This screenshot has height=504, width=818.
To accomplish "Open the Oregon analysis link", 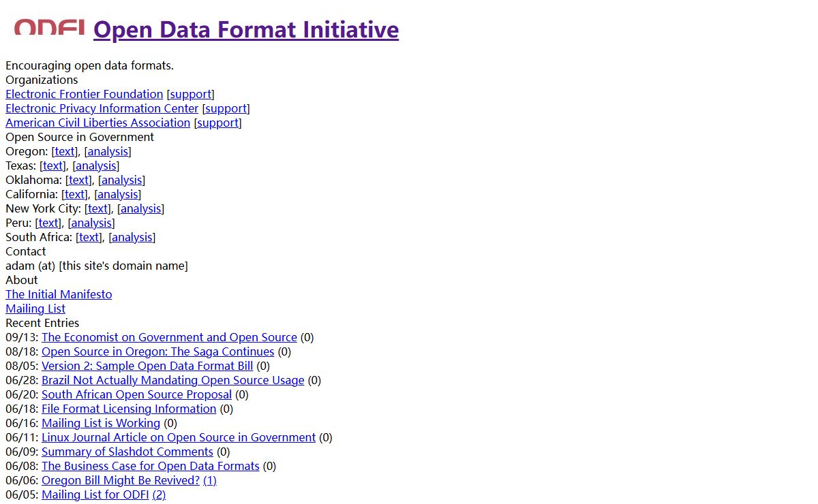I will tap(108, 151).
